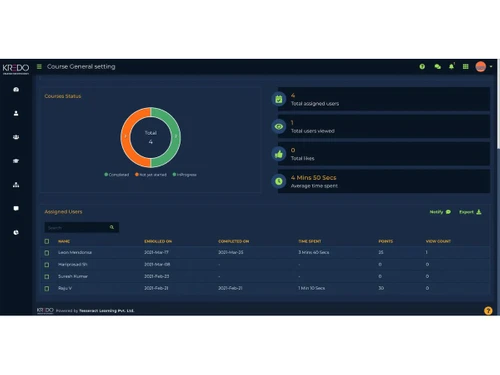Check the box for Raju V
Viewport: 500px width, 375px height.
[47, 288]
